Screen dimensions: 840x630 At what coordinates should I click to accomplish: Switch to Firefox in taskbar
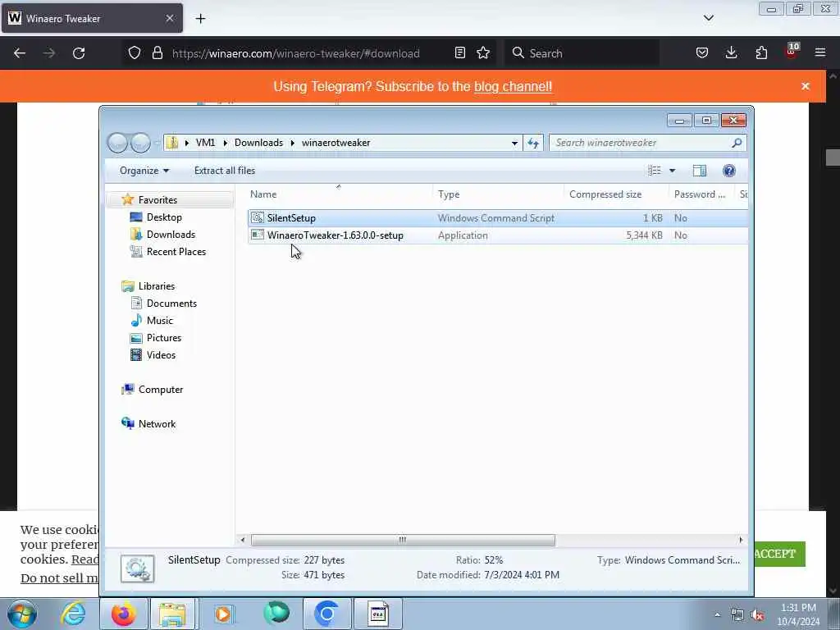[x=124, y=614]
